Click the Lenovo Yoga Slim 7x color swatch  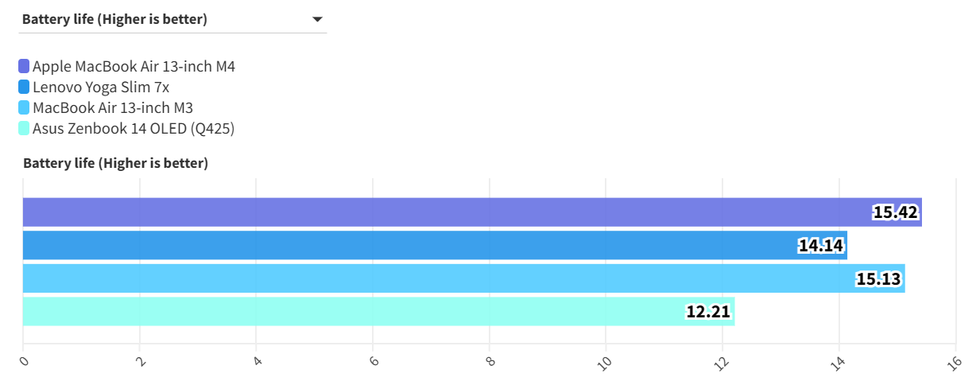24,87
